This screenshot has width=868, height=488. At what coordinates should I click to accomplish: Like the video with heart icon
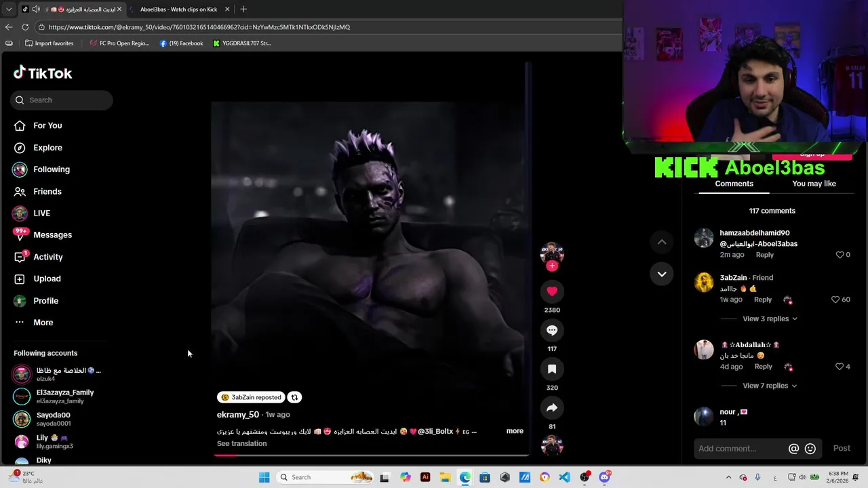552,291
